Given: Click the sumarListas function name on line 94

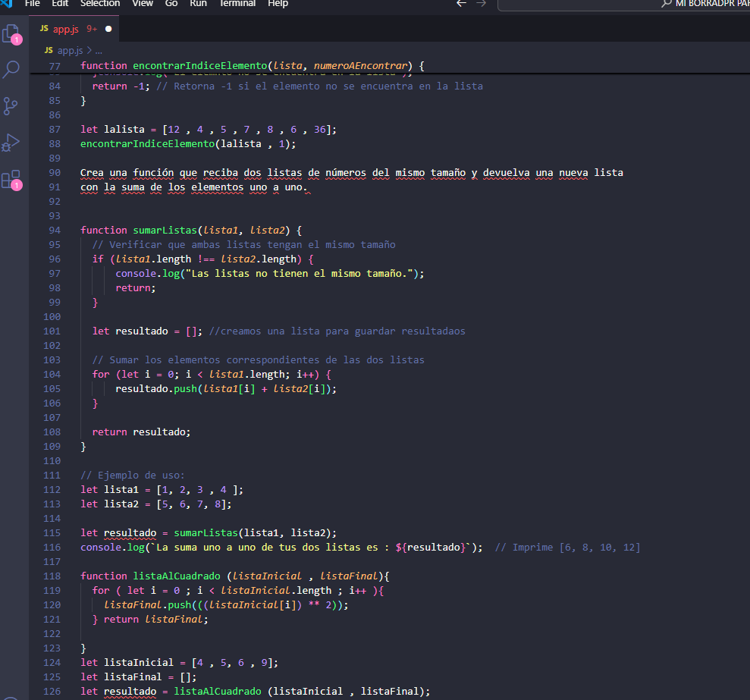Looking at the screenshot, I should [x=165, y=230].
